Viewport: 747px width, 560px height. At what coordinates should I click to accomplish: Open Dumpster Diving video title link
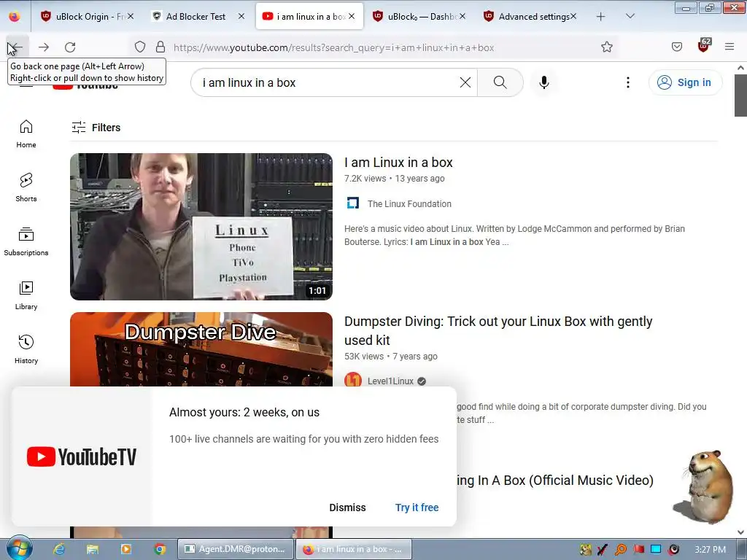tap(498, 330)
